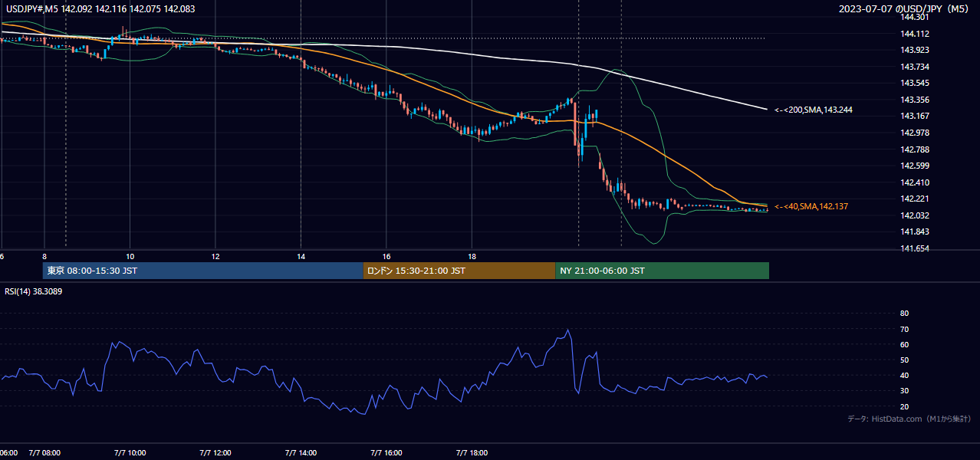Click the 7/7 14:00 time label

click(x=301, y=452)
